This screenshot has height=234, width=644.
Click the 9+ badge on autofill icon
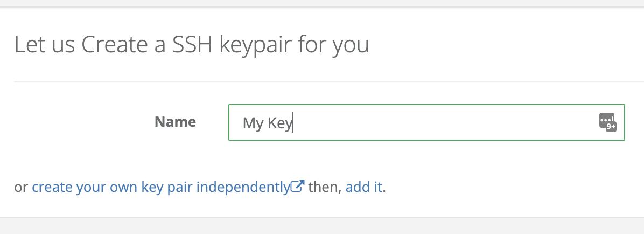611,127
